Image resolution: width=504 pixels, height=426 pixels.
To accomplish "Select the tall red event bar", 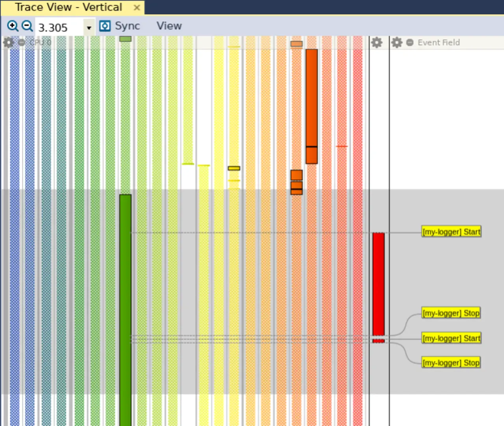I will 378,284.
